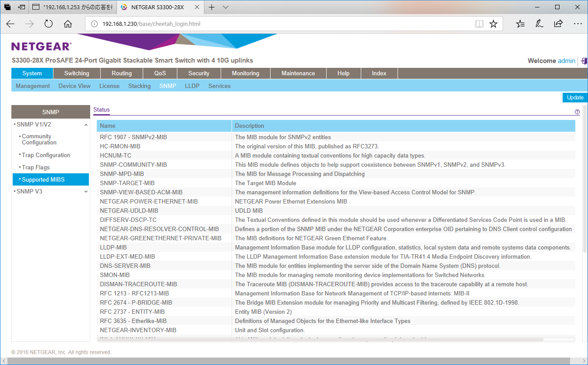
Task: Select the LLDP submenu
Action: point(192,86)
